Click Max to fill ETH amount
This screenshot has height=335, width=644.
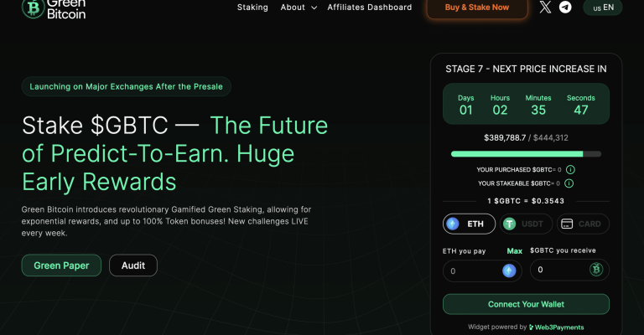tap(514, 251)
